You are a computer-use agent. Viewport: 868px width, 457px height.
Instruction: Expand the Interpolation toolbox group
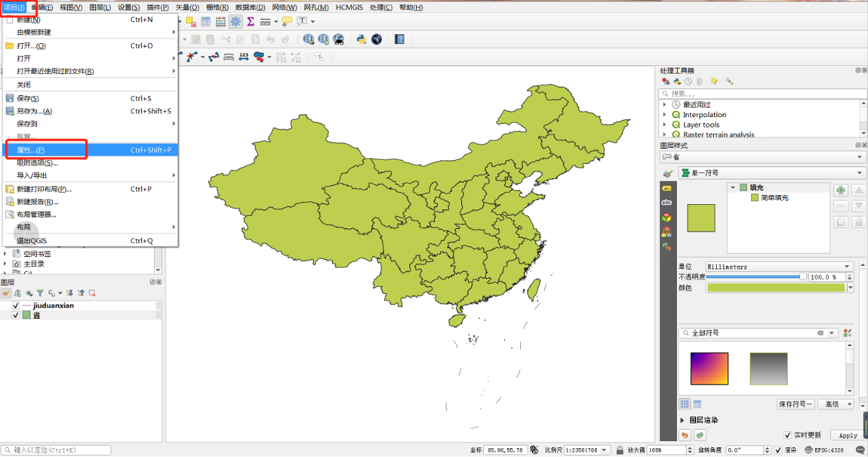[x=664, y=115]
